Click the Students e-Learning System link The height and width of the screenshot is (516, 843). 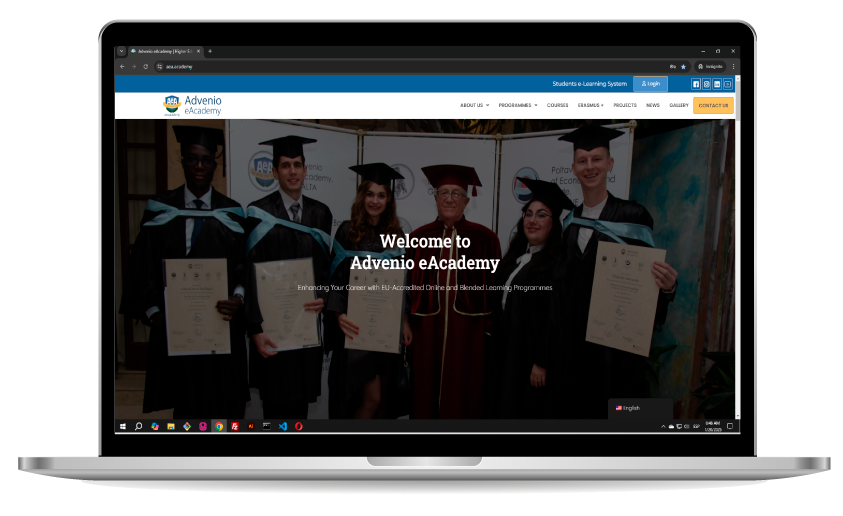(589, 84)
